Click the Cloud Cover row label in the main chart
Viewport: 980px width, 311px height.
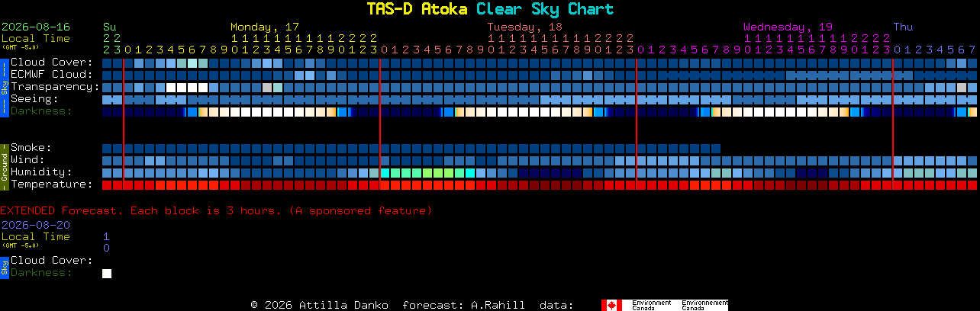(x=52, y=62)
